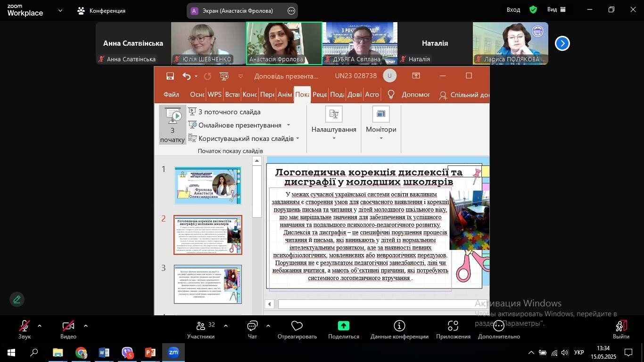
Task: Open the View layout menu
Action: coord(557,9)
